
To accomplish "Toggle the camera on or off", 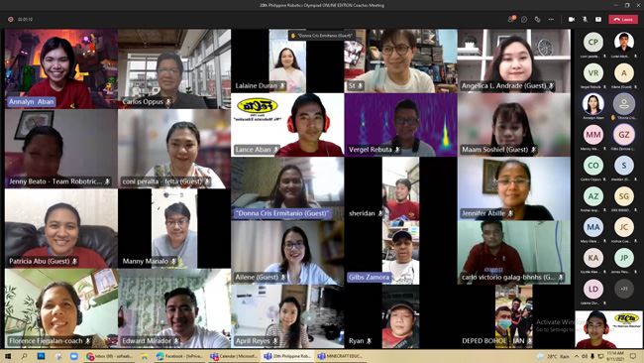I will (572, 19).
